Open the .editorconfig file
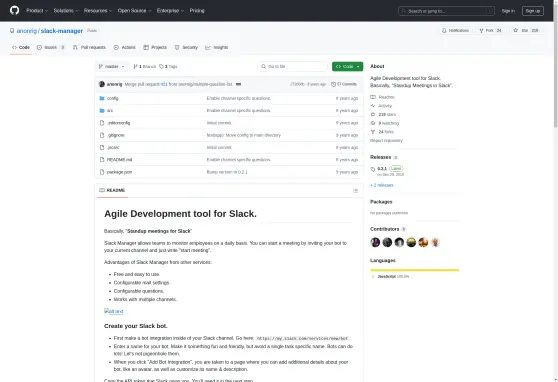The image size is (558, 382). click(119, 123)
